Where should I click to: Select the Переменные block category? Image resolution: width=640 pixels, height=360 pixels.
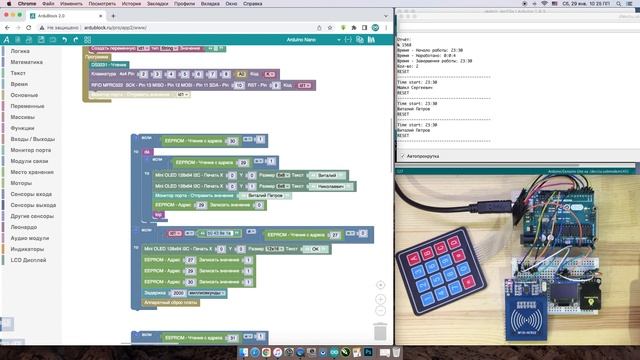[27, 106]
